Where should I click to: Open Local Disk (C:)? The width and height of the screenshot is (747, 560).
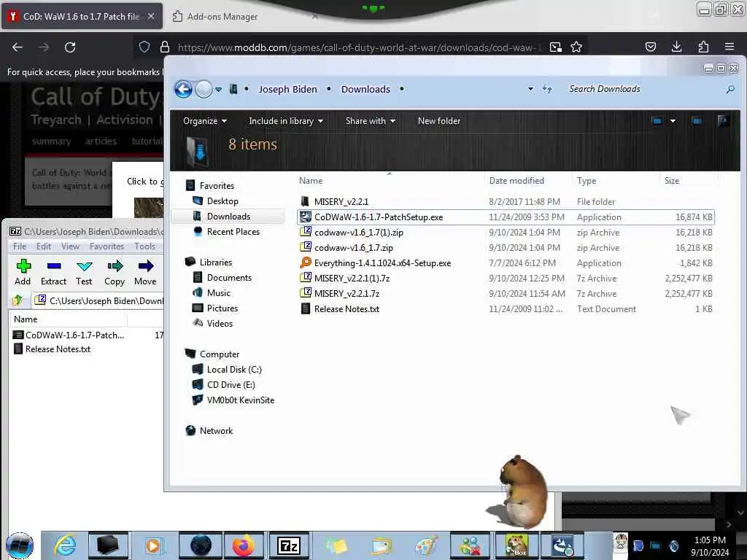pos(234,370)
